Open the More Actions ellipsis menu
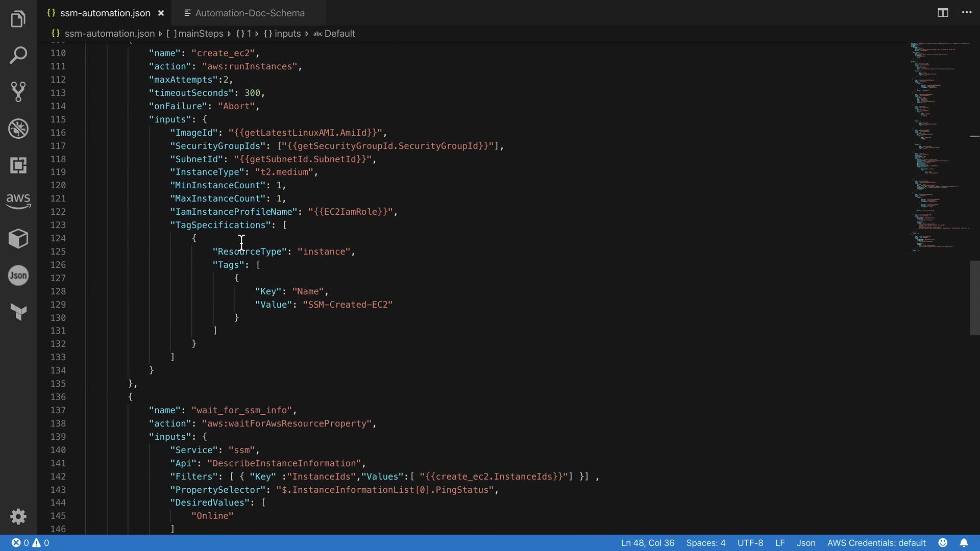 tap(967, 13)
